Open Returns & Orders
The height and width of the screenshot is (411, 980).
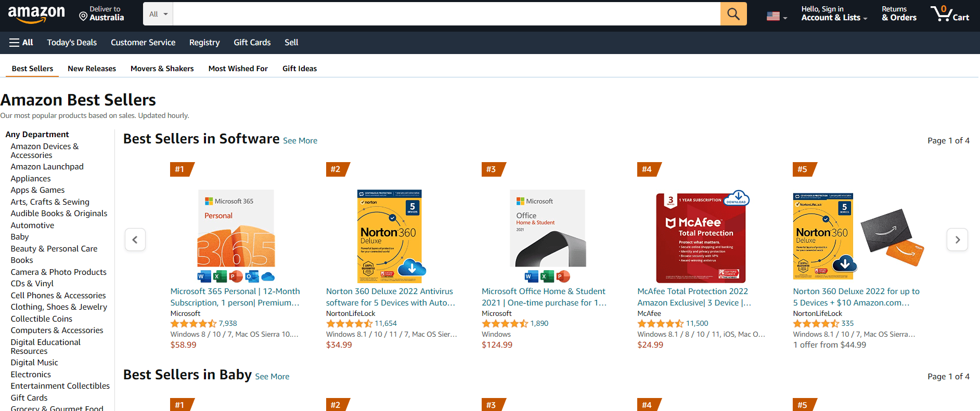pos(898,14)
